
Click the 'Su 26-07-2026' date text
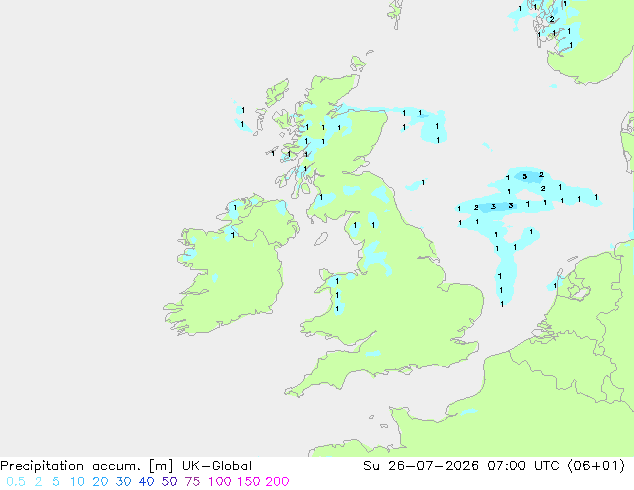[421, 466]
